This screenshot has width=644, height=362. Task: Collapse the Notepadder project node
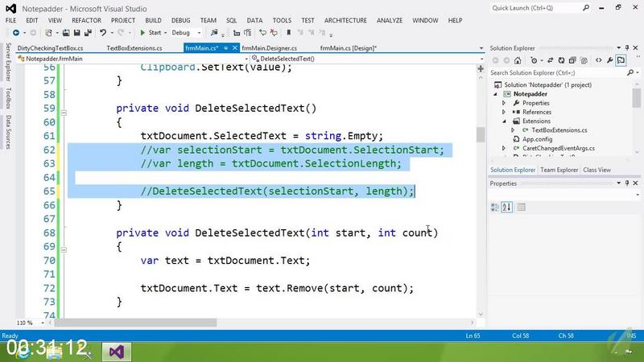tap(495, 94)
